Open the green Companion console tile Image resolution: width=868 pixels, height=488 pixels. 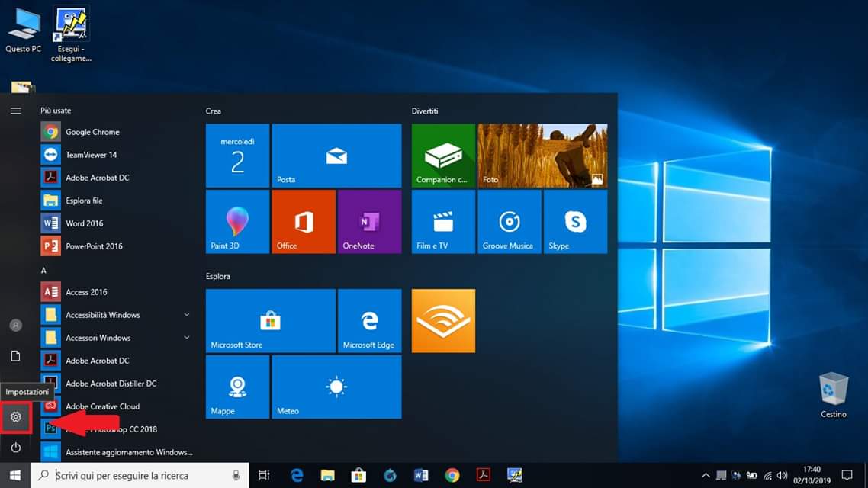443,156
